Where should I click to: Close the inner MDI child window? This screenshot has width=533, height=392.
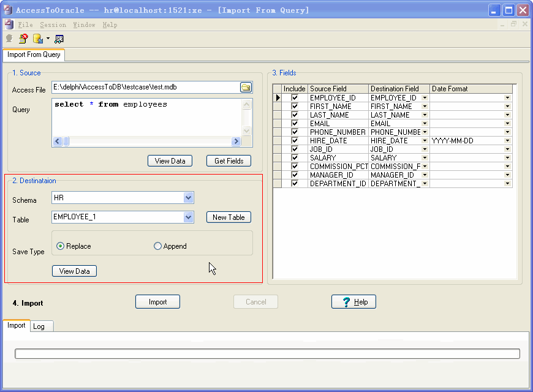click(x=525, y=24)
